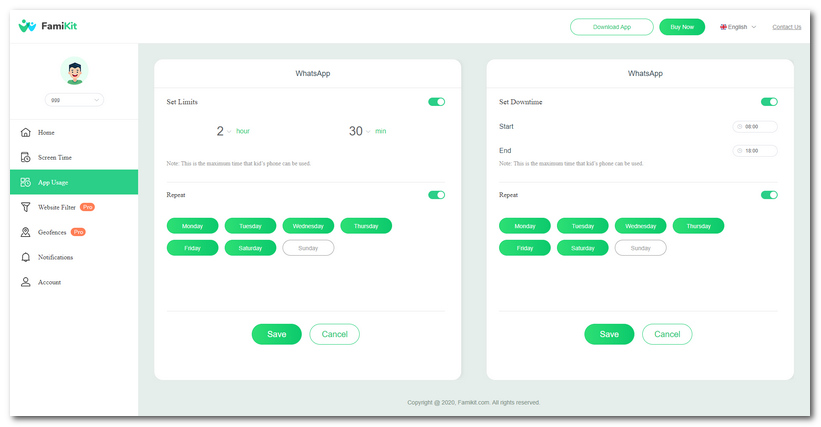Click the Geofences location icon

[25, 232]
